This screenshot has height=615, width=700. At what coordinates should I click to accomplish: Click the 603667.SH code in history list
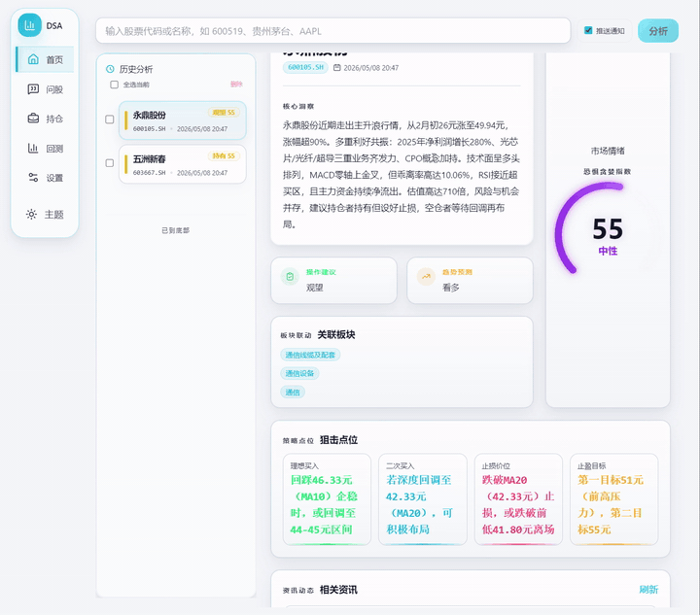(x=149, y=173)
